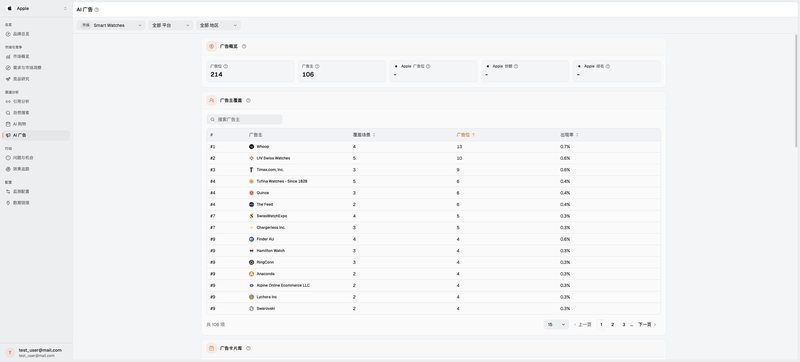This screenshot has width=800, height=362.
Task: Click the help icon next to the 广告主覆盖 heading
Action: click(248, 100)
